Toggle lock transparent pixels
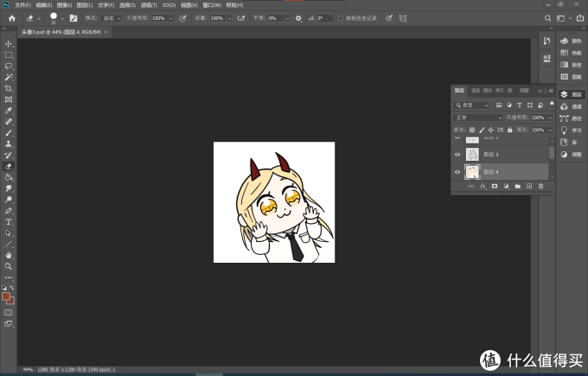Image resolution: width=588 pixels, height=376 pixels. (x=472, y=130)
